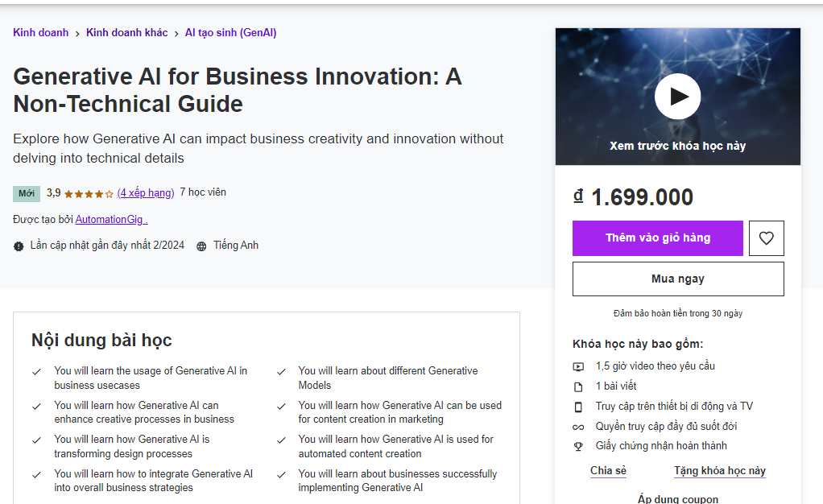Visit the AutomationGig instructor link
The height and width of the screenshot is (504, 823).
click(111, 219)
